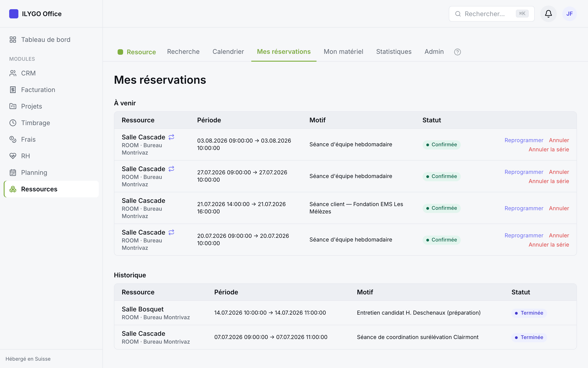The image size is (588, 368).
Task: Click the Projets folder icon
Action: pos(13,106)
